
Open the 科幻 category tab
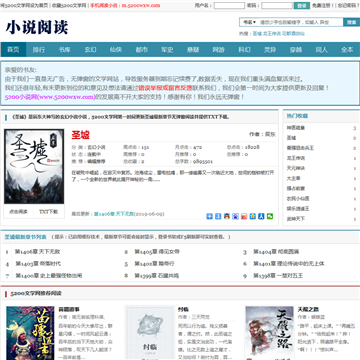[244, 50]
